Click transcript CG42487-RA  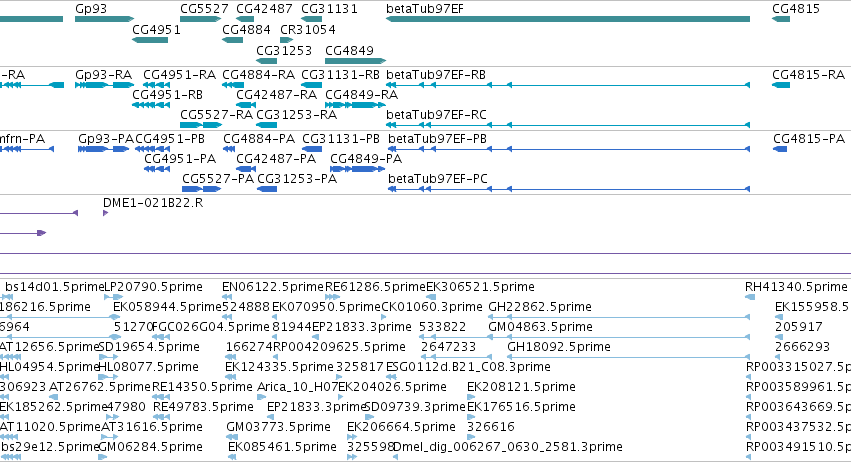click(x=246, y=105)
